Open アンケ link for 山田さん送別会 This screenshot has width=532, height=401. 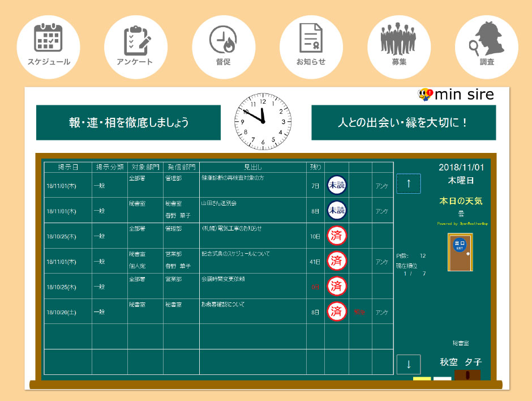381,211
